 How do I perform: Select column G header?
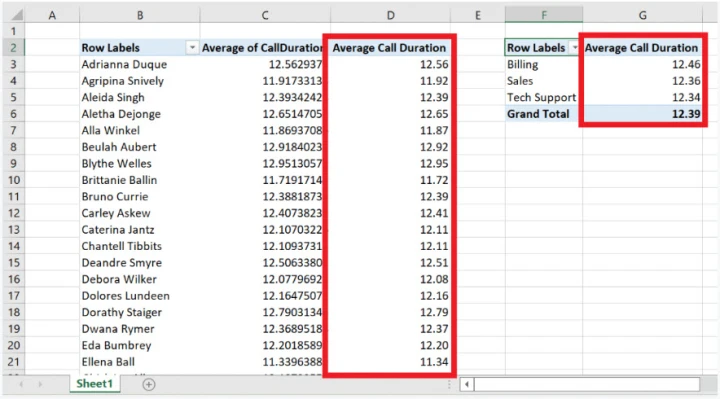pyautogui.click(x=642, y=15)
